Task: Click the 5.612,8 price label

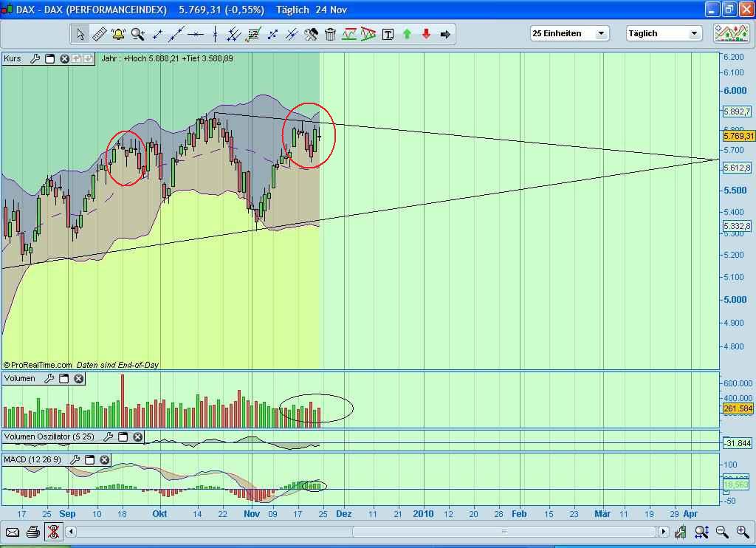Action: (x=738, y=168)
